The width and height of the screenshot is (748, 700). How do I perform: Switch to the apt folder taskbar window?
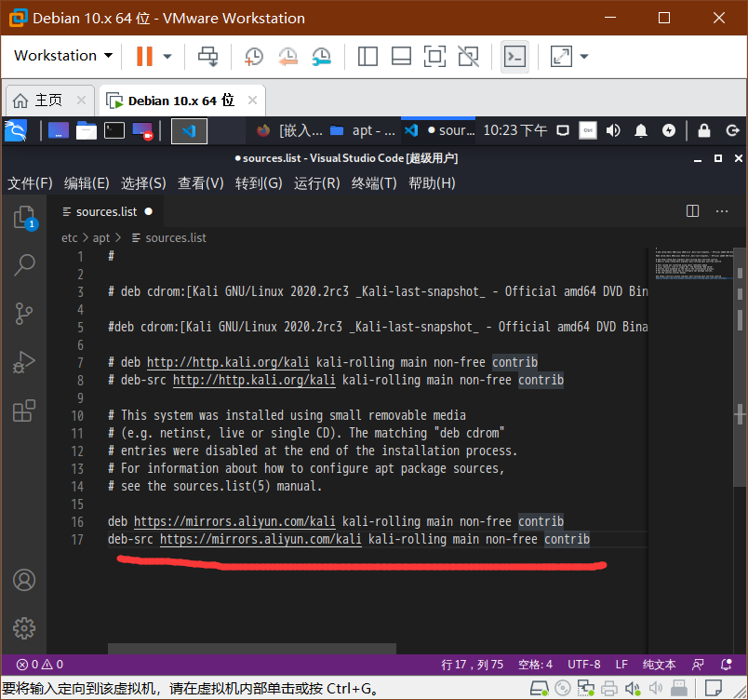point(364,130)
